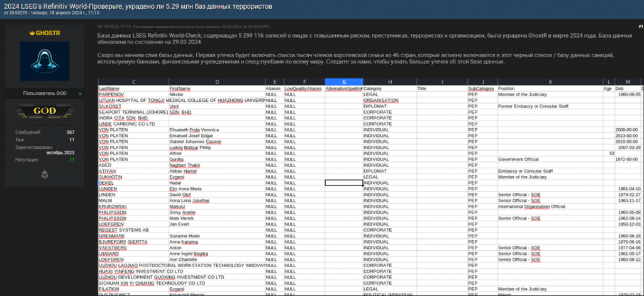Screen dimensions: 644x296
Task: Click the reputation value 71
Action: click(72, 160)
